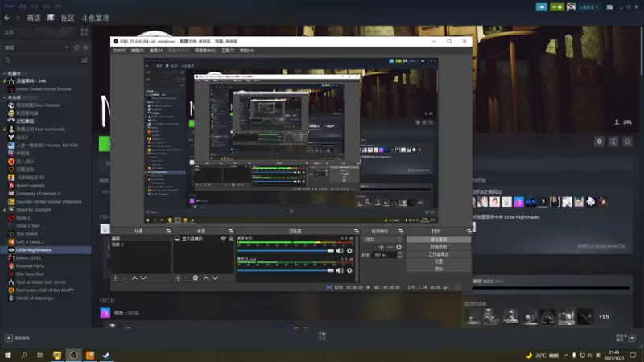Adjust the mic/aux volume slider in OBS

286,270
